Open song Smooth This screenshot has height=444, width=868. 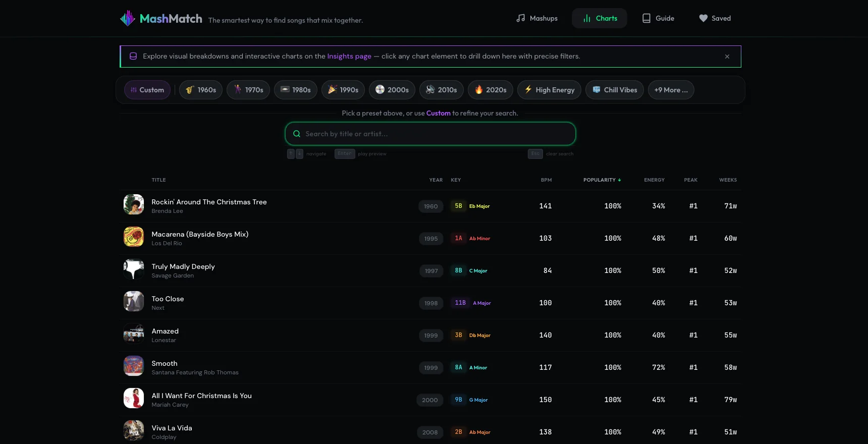(165, 363)
